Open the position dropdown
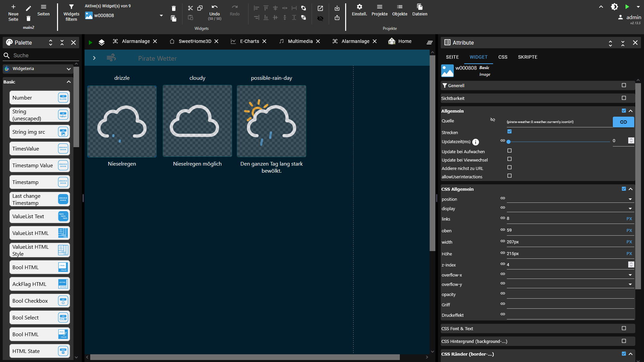This screenshot has width=644, height=362. pos(570,199)
